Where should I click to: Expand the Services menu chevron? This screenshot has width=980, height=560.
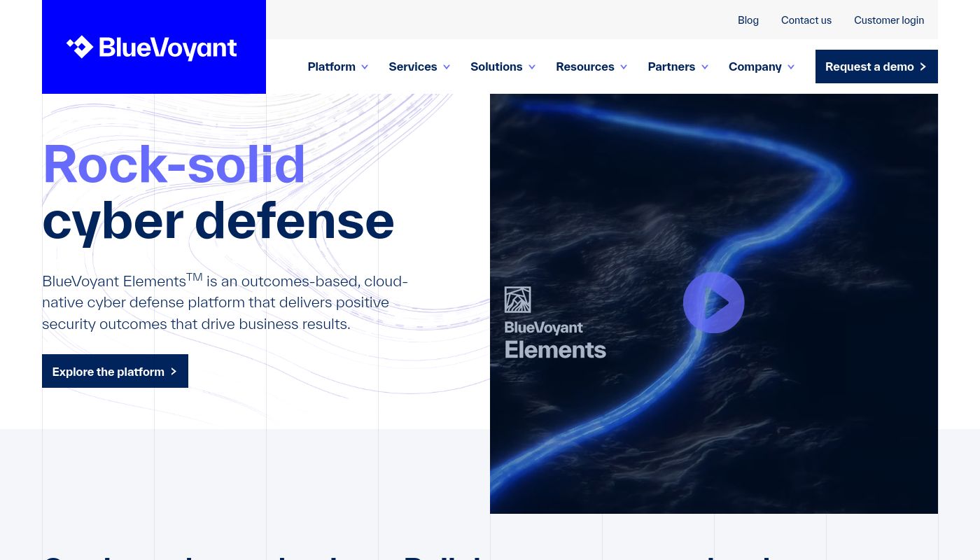pos(447,67)
